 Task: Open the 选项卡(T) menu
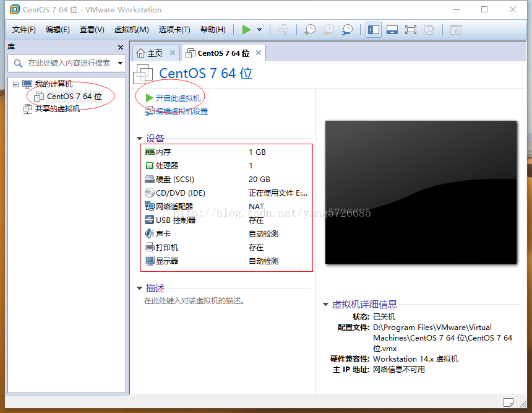174,30
